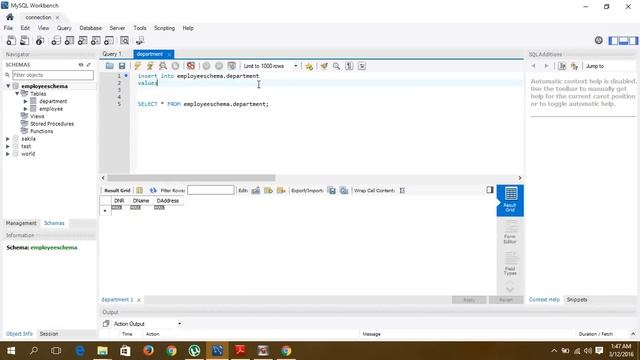The image size is (640, 360).
Task: Open the Form Editor view
Action: point(510,232)
